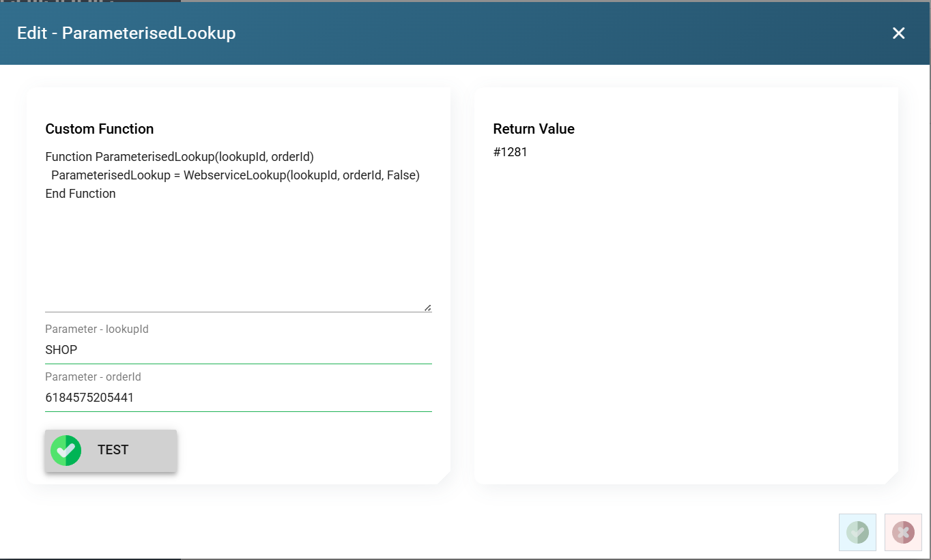Grab the code textarea resize handle
The width and height of the screenshot is (931, 560).
tap(427, 308)
